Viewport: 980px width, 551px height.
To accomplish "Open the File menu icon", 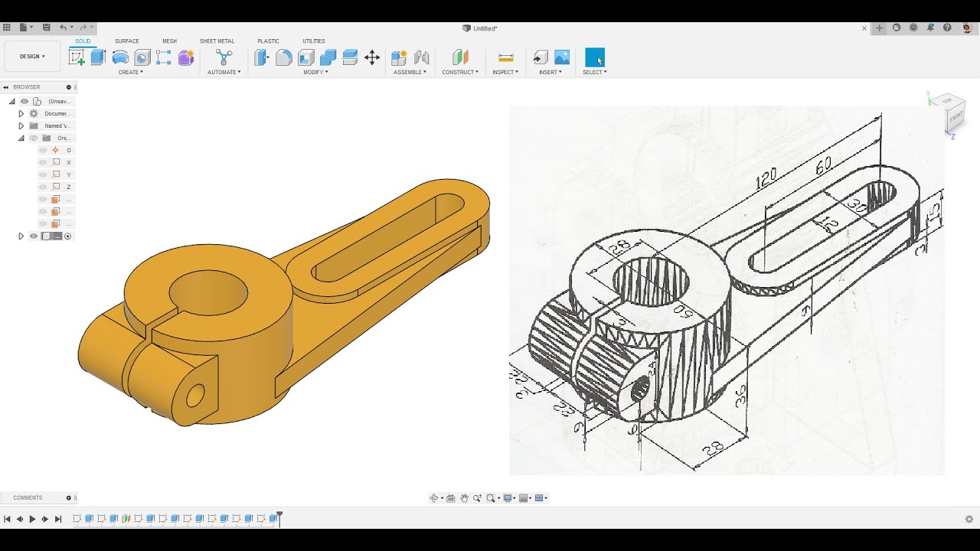I will [24, 28].
